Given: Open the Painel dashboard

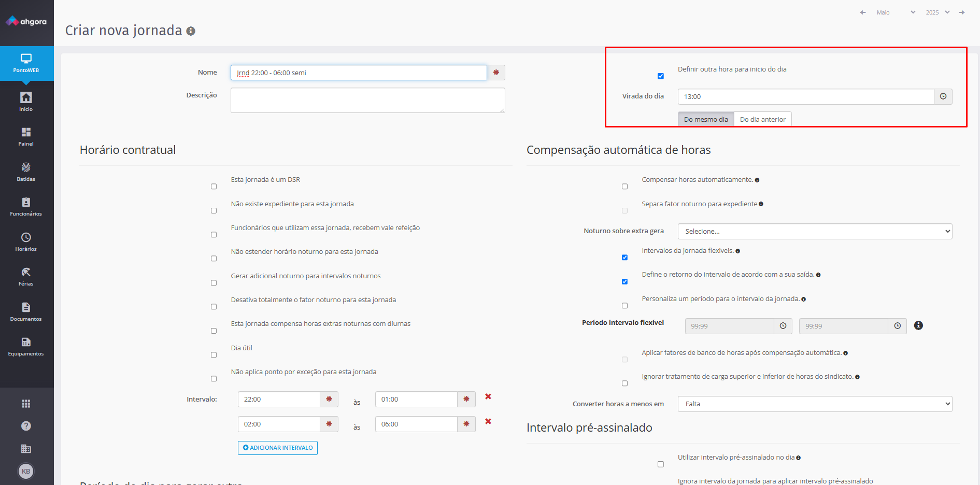Looking at the screenshot, I should tap(26, 136).
